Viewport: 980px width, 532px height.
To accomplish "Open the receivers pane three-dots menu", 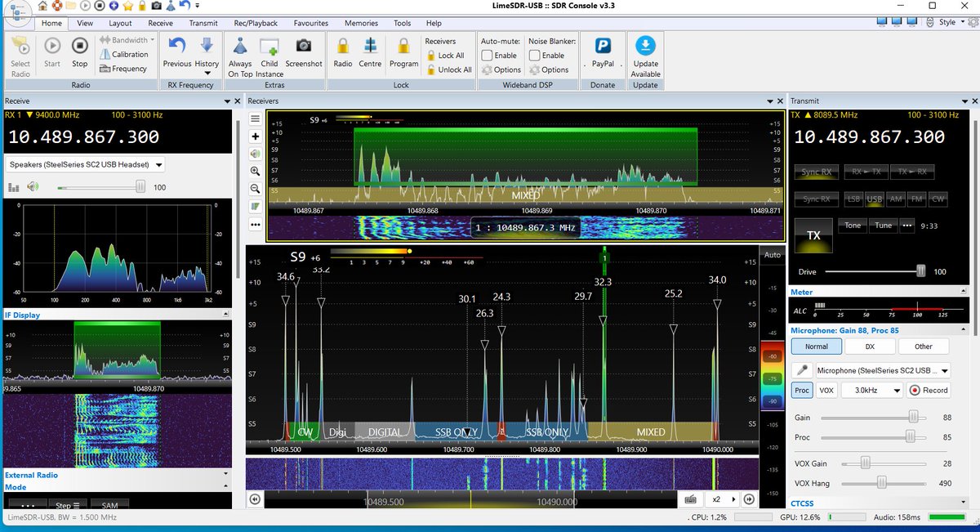I will point(256,224).
